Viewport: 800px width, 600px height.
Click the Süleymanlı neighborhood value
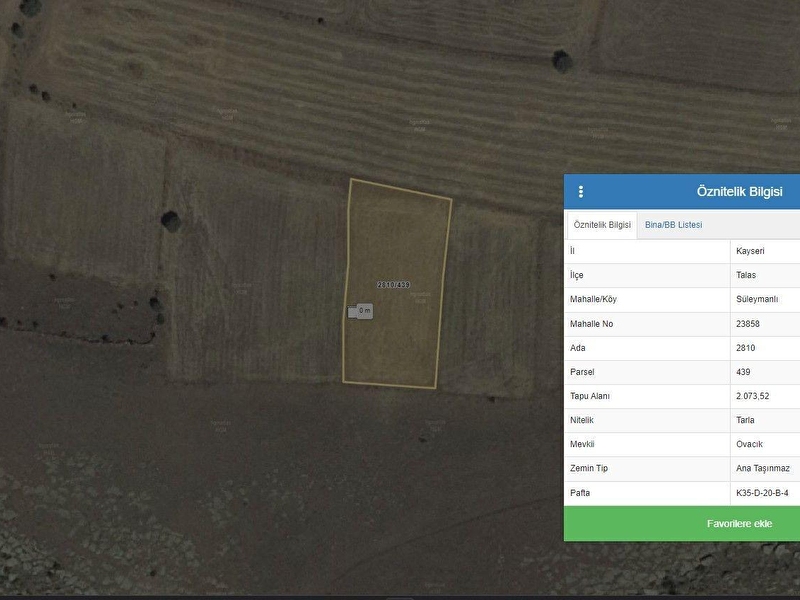click(x=757, y=299)
